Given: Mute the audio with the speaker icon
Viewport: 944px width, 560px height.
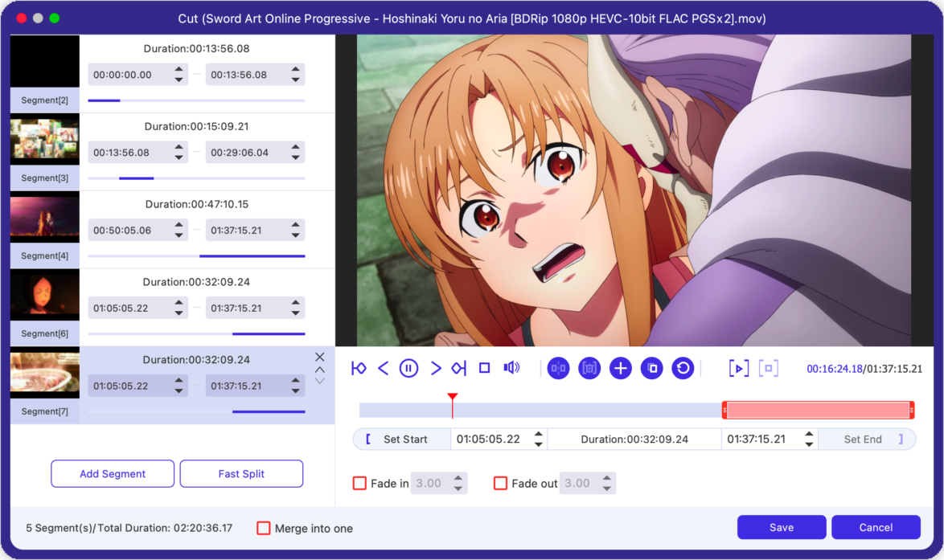Looking at the screenshot, I should click(511, 367).
